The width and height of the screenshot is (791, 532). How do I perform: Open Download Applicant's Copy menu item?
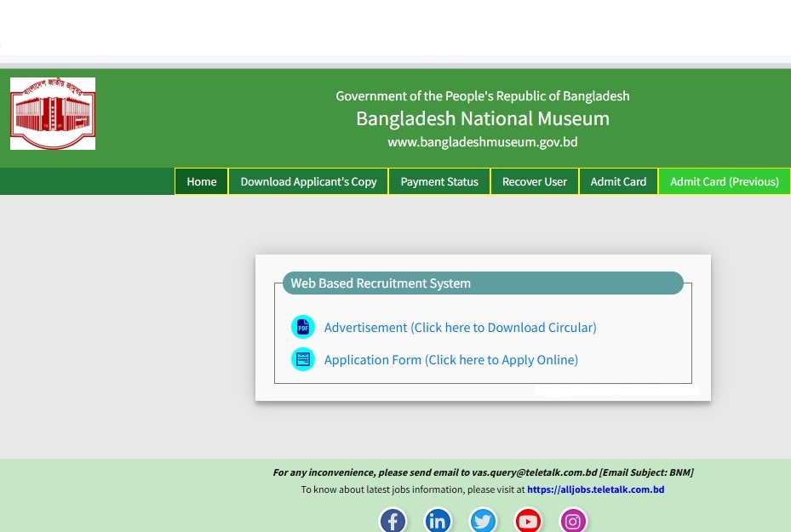[x=308, y=181]
